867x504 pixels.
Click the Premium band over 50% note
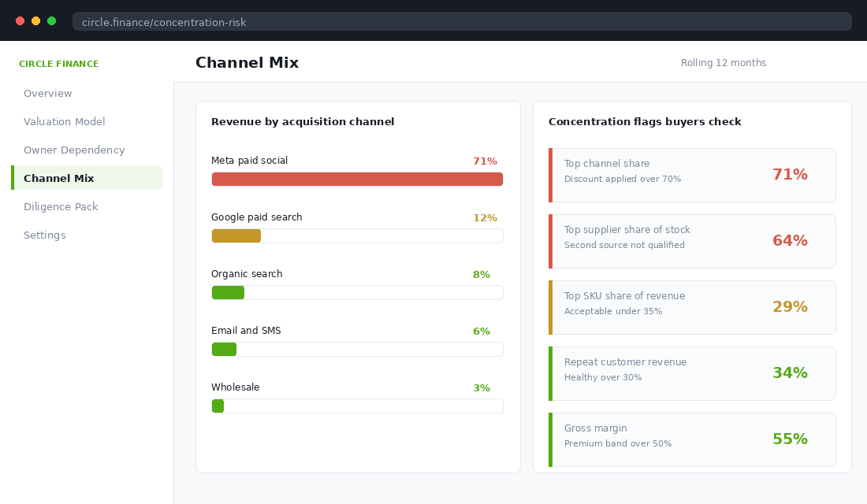click(x=618, y=443)
